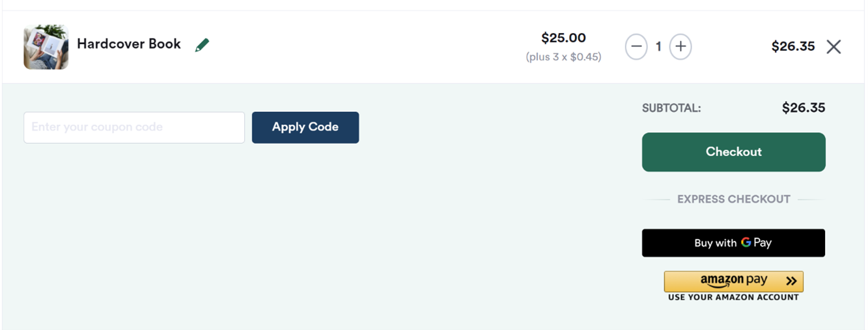Screen dimensions: 868x330
Task: Click the EXPRESS CHECKOUT heading
Action: click(x=733, y=199)
